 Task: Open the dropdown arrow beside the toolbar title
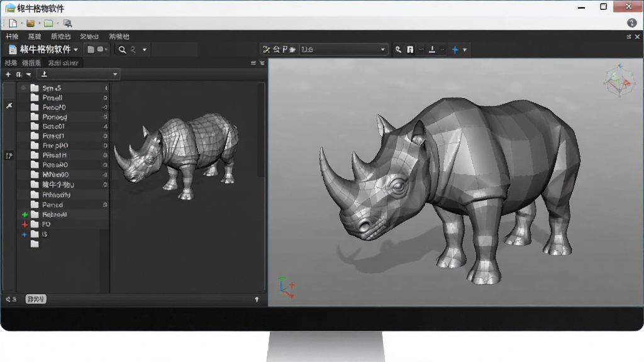tap(75, 50)
